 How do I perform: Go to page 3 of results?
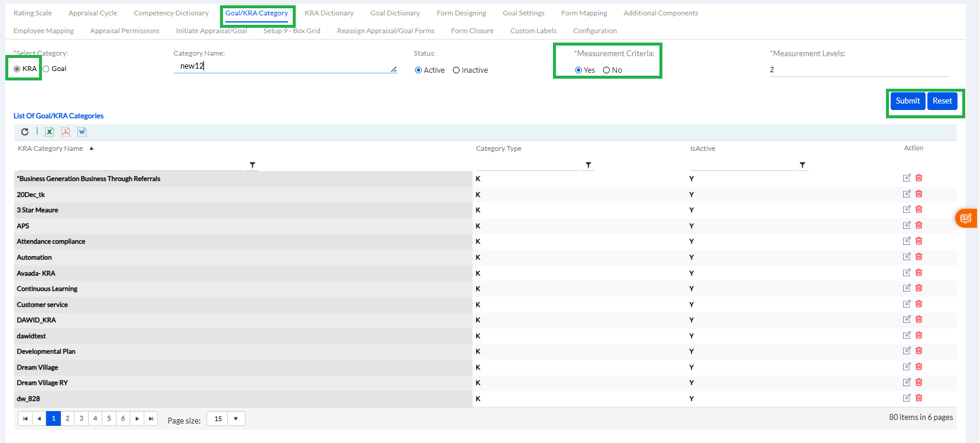coord(81,418)
